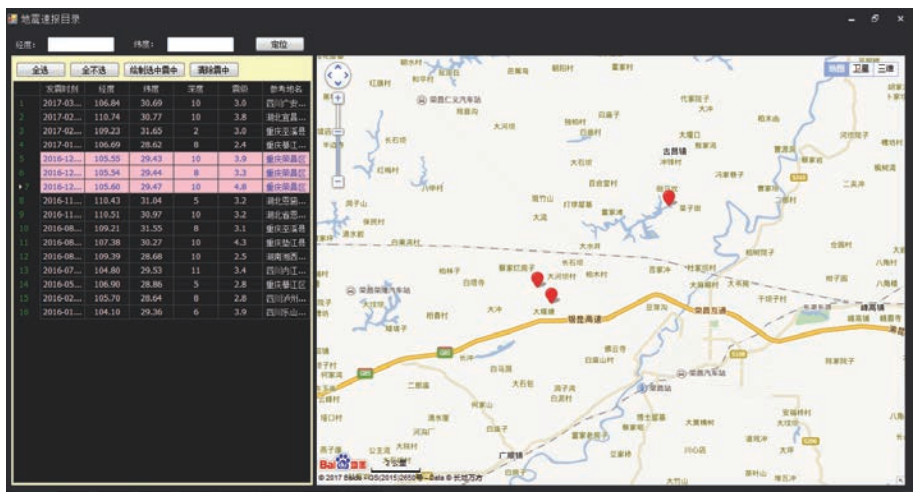Viewport: 921px width, 501px height.
Task: Click the 荣昌仁义汽车站 bus station icon
Action: click(421, 100)
